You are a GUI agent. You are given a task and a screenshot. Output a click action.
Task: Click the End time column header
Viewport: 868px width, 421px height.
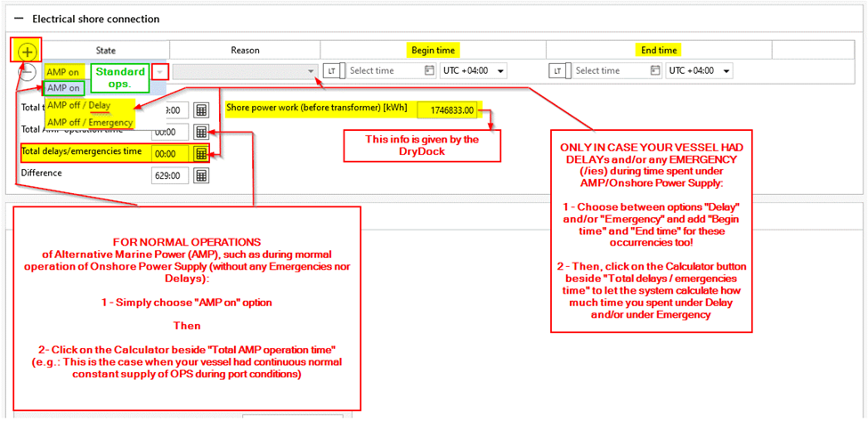[x=659, y=51]
